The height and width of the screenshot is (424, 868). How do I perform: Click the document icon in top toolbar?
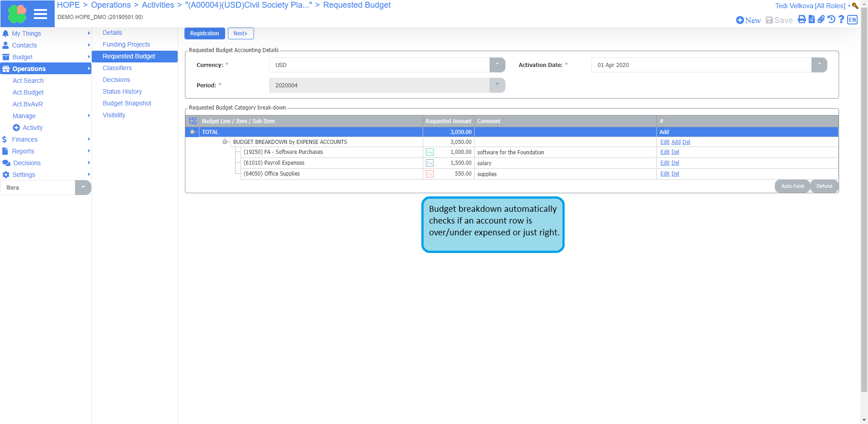point(811,19)
